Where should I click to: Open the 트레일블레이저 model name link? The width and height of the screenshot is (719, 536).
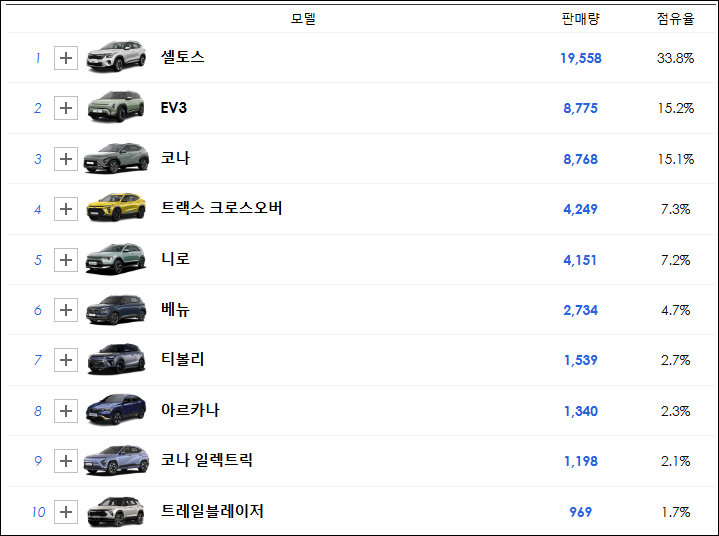tap(212, 511)
